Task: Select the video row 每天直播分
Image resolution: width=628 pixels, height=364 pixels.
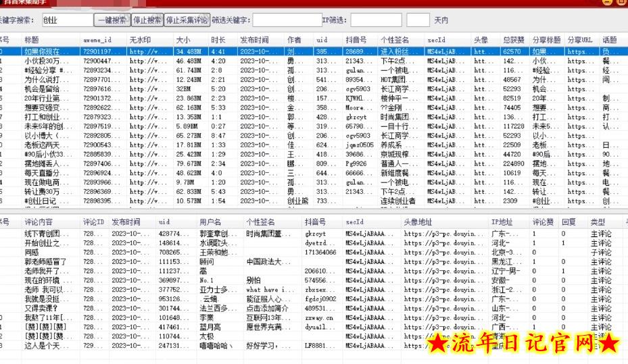Action: click(x=312, y=173)
